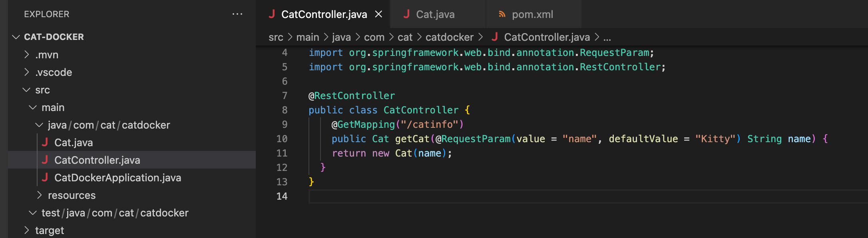Click the Java icon beside CatDockerApplication.java
The height and width of the screenshot is (238, 868).
tap(45, 177)
